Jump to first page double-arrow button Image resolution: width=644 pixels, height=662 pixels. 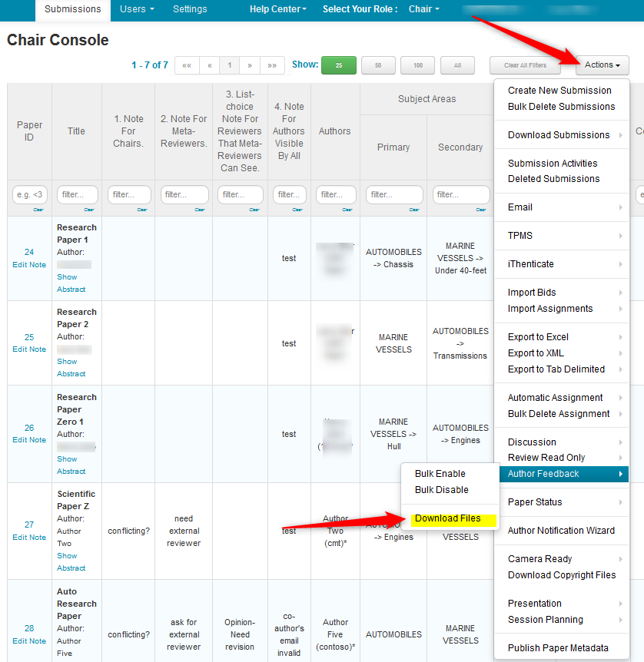pos(187,66)
